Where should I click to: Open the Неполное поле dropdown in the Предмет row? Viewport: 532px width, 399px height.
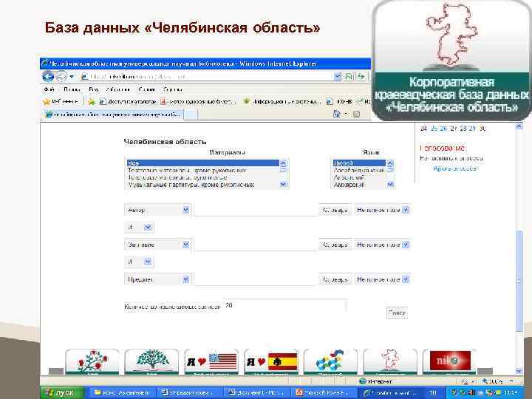tap(383, 279)
